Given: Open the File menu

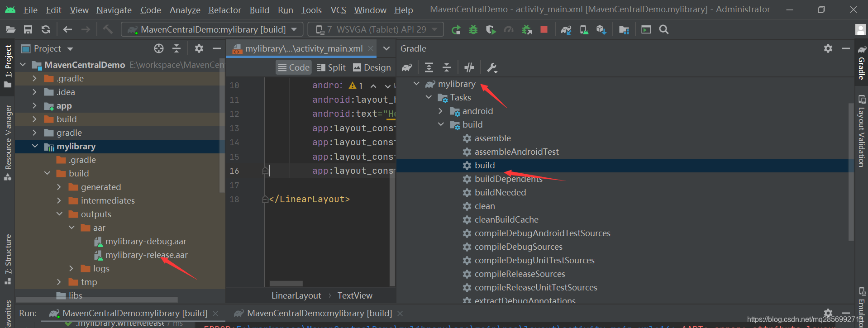Looking at the screenshot, I should coord(30,10).
